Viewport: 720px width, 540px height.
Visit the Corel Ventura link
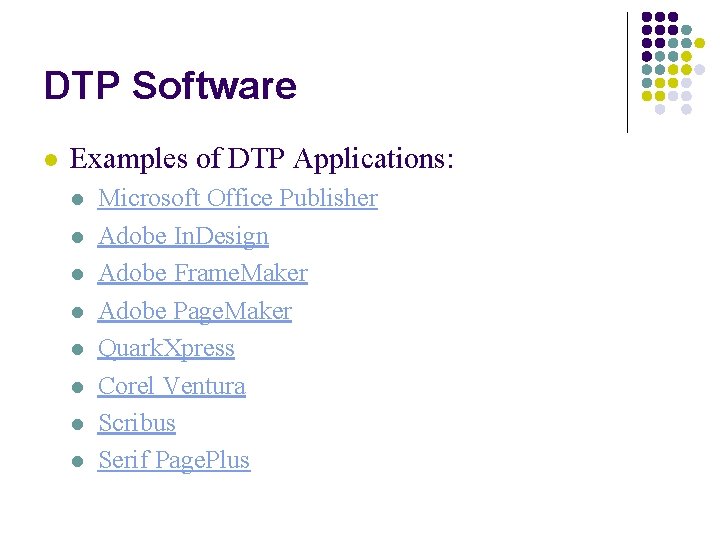(x=171, y=386)
